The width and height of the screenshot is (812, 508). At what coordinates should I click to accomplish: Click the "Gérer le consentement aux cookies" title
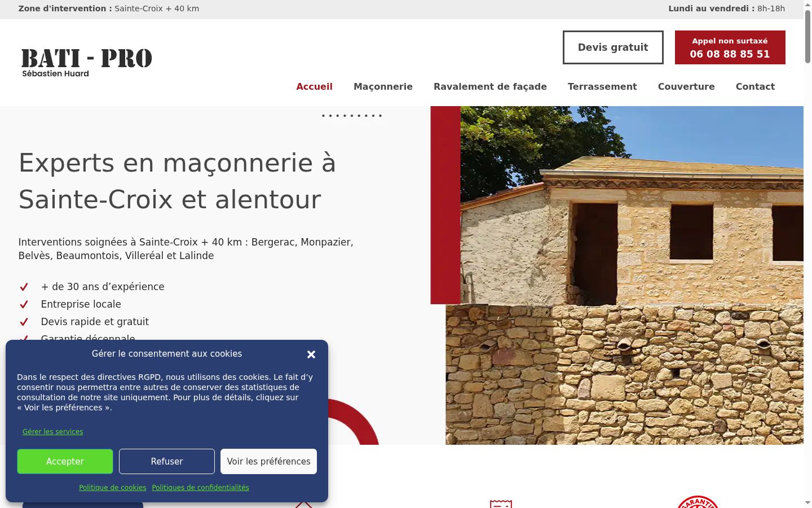point(167,354)
